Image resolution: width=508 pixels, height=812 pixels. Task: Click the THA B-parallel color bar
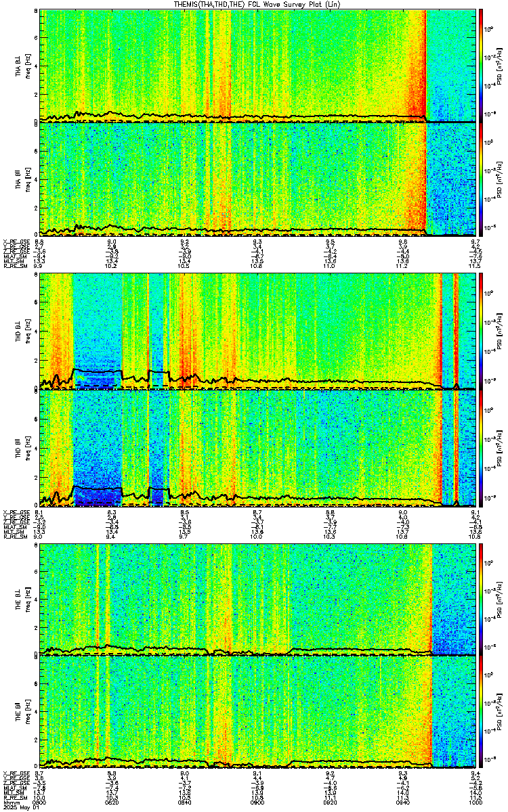pyautogui.click(x=481, y=179)
